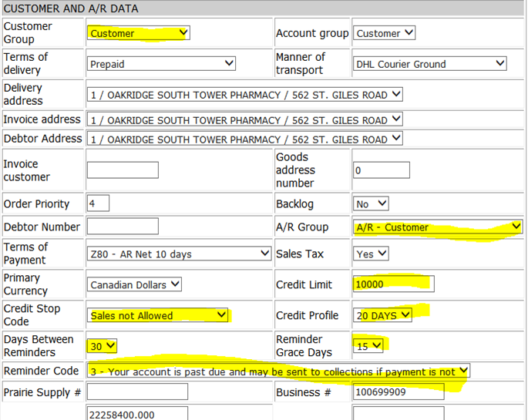The image size is (528, 420).
Task: Click the Debtor Number input field
Action: [x=123, y=226]
